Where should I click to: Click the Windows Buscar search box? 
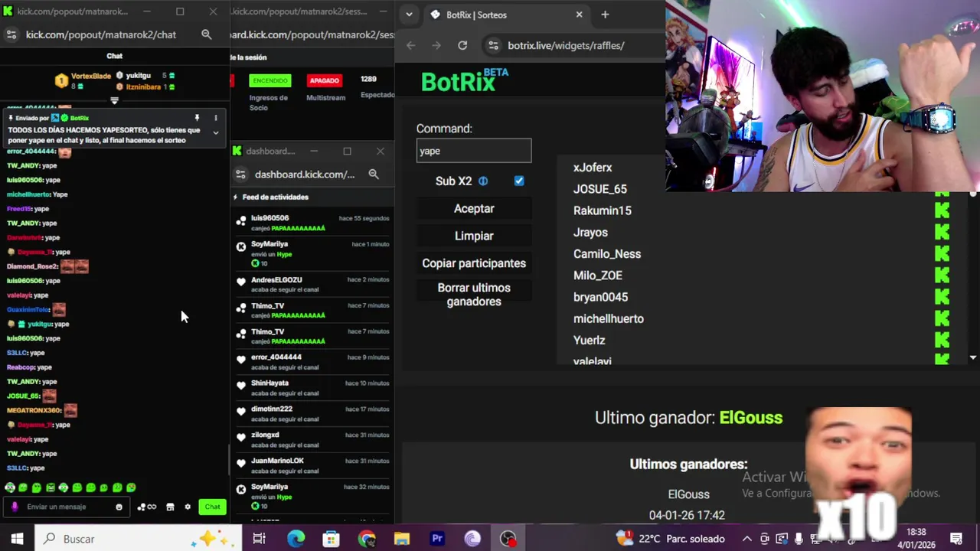[x=138, y=539]
